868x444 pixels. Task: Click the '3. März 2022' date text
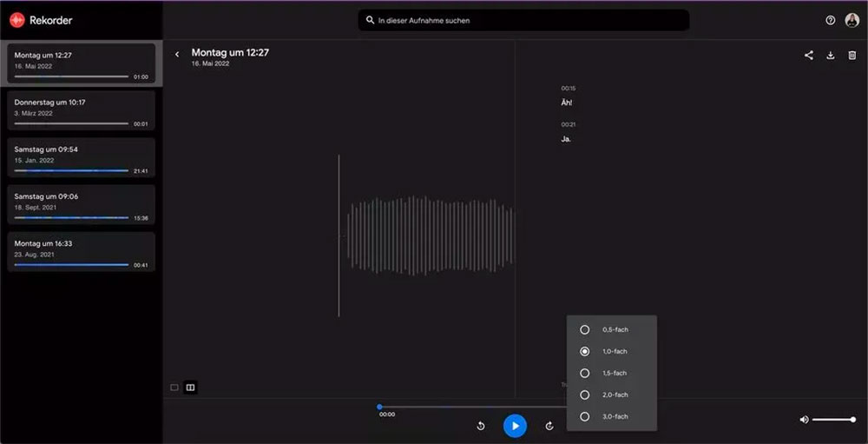[x=33, y=113]
